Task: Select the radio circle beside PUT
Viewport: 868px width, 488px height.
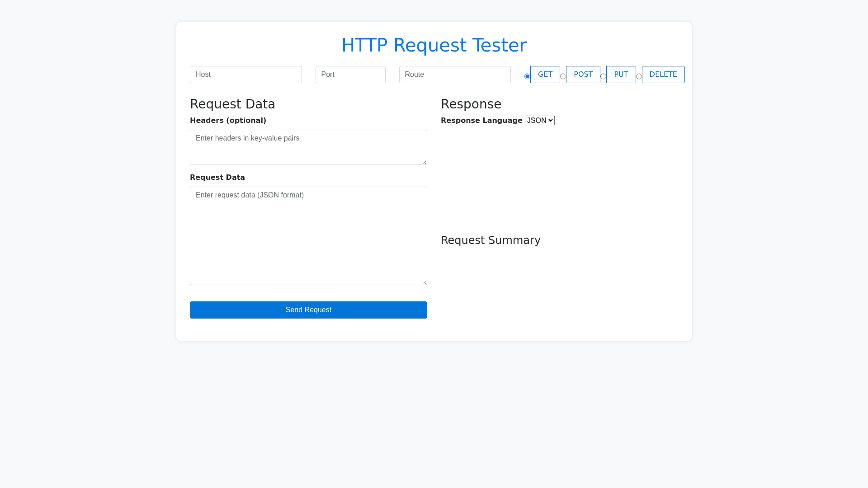Action: click(603, 76)
